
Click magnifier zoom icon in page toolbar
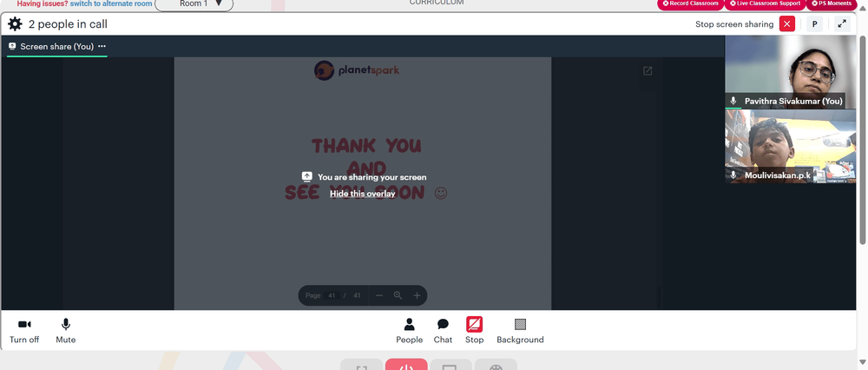coord(398,295)
